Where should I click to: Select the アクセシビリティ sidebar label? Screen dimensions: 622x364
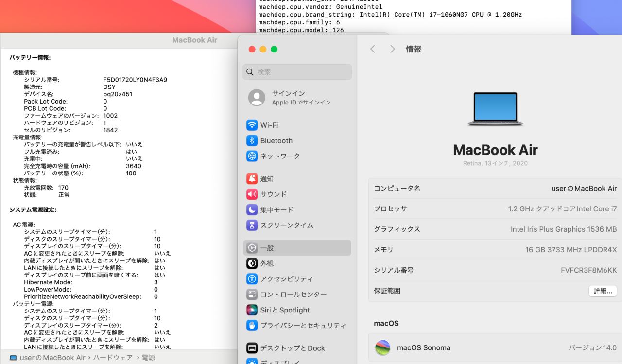click(287, 279)
